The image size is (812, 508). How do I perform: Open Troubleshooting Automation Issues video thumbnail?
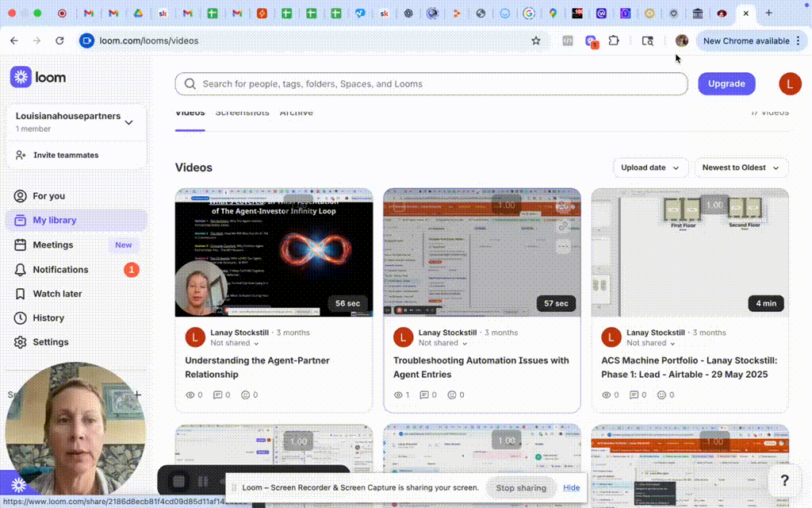pyautogui.click(x=481, y=252)
